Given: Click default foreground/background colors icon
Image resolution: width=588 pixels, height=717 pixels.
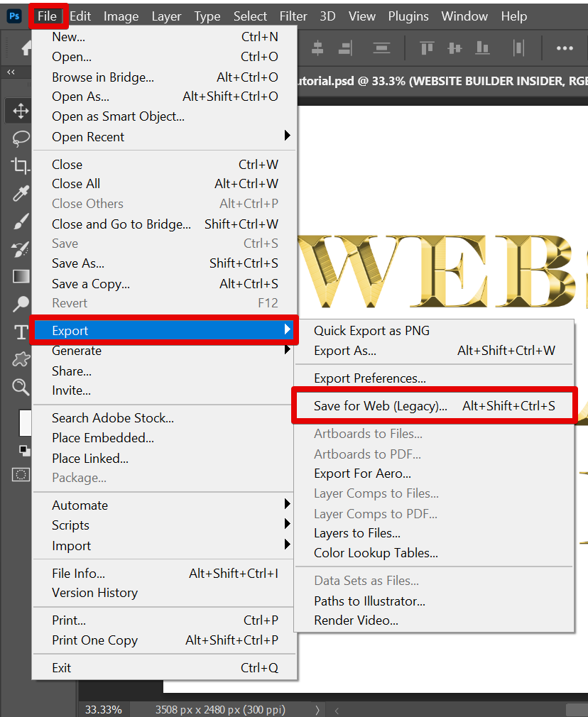Looking at the screenshot, I should pos(24,450).
